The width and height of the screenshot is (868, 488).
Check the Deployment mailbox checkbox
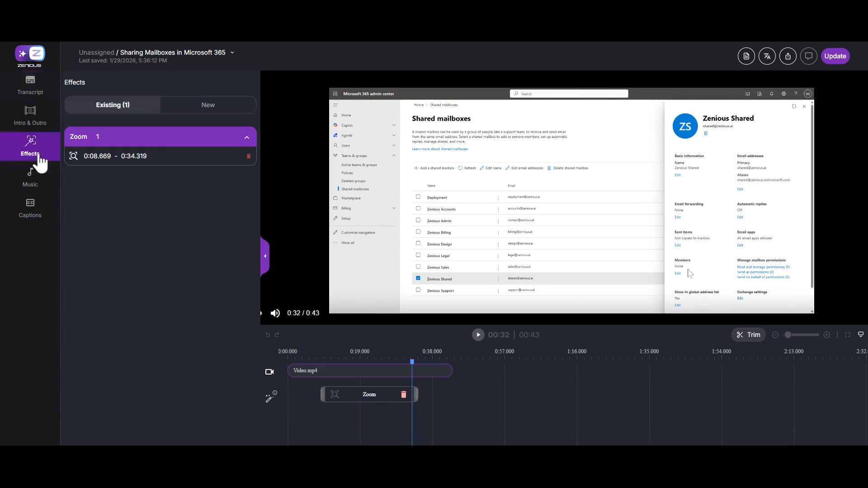[418, 197]
